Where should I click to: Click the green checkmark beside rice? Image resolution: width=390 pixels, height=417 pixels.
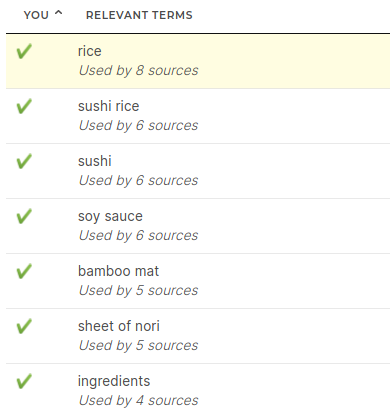tap(24, 51)
